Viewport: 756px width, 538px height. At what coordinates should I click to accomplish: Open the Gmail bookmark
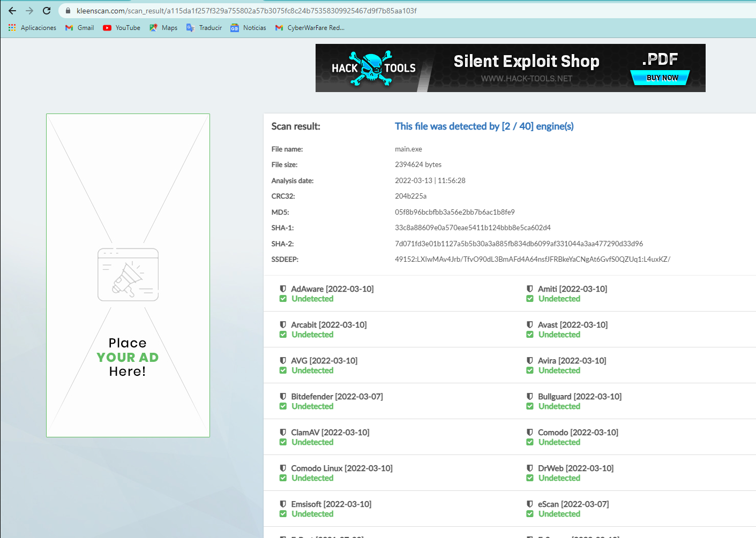click(79, 28)
